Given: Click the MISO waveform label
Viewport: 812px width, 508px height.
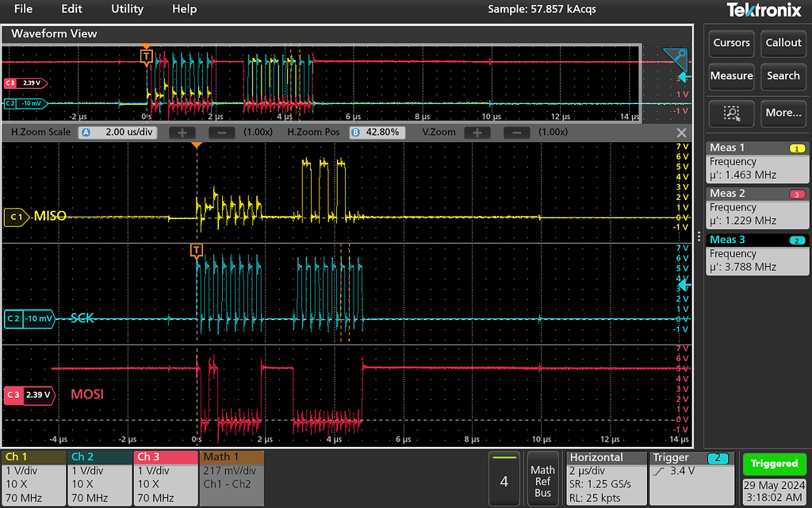Looking at the screenshot, I should [x=50, y=216].
